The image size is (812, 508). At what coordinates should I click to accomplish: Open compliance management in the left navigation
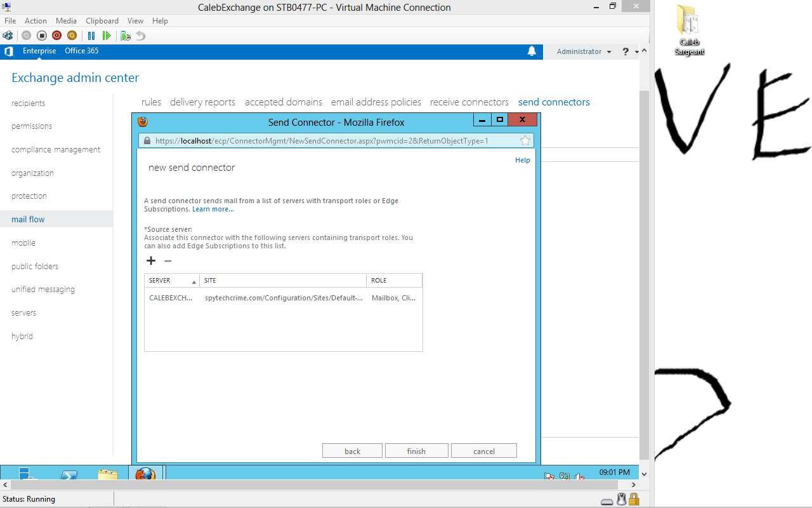coord(56,150)
